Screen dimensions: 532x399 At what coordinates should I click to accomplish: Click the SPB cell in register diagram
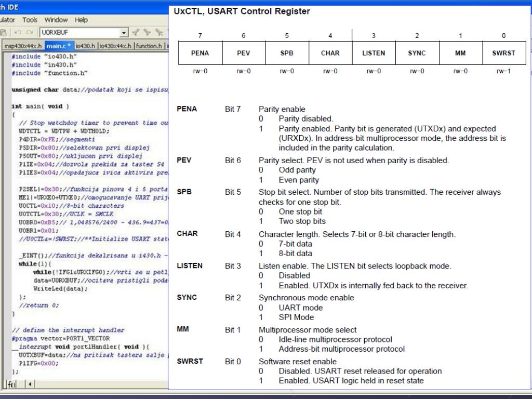pos(287,53)
